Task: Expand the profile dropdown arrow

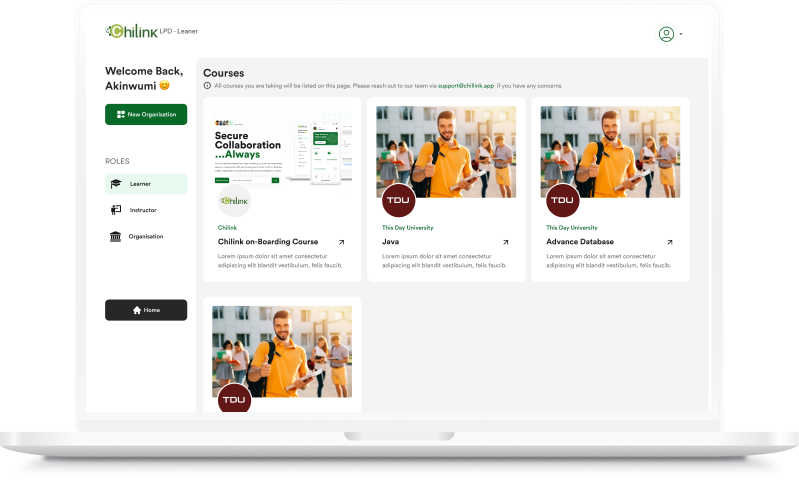Action: click(x=681, y=34)
